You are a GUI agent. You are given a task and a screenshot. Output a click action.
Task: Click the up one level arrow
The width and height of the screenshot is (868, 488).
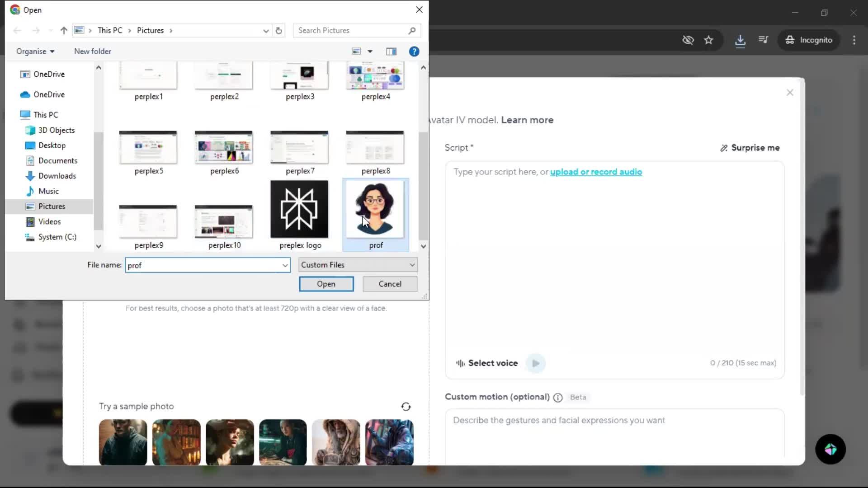(x=64, y=31)
